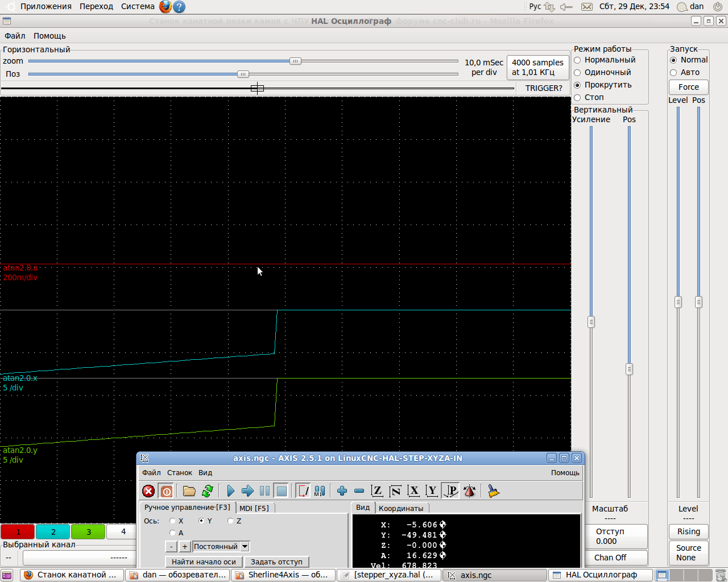Open the Система menu in top panel
Image resolution: width=728 pixels, height=582 pixels.
point(138,6)
